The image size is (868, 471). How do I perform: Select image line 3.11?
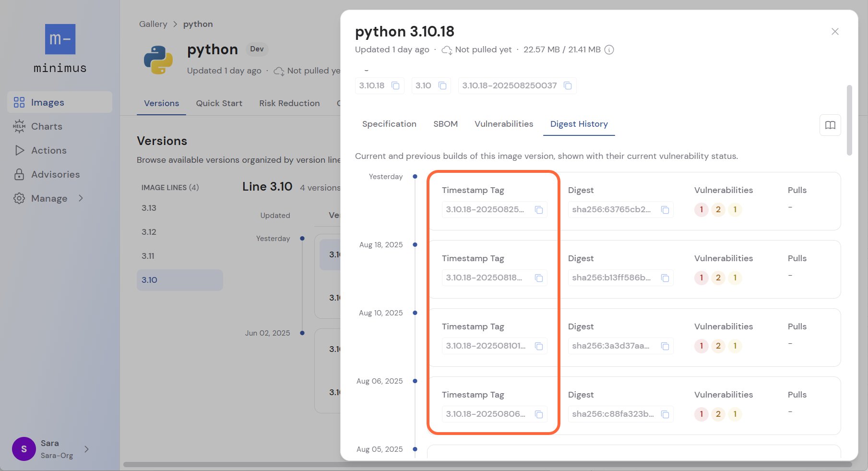180,256
